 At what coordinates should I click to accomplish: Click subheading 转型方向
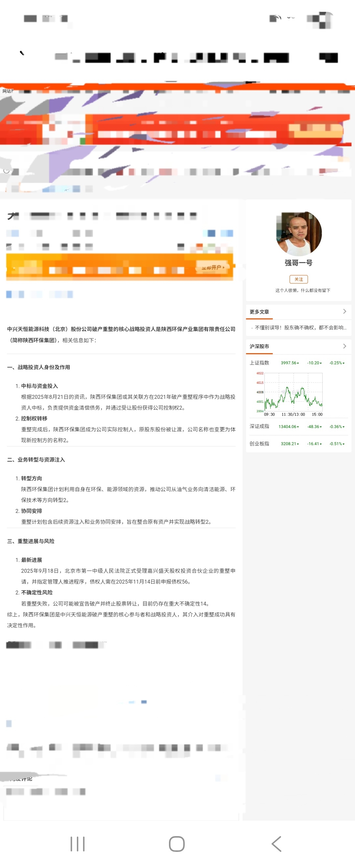coord(31,478)
